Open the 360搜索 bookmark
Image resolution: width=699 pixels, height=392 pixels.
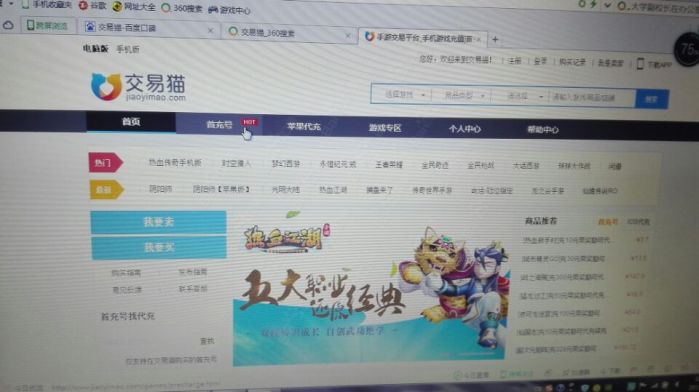coord(181,8)
